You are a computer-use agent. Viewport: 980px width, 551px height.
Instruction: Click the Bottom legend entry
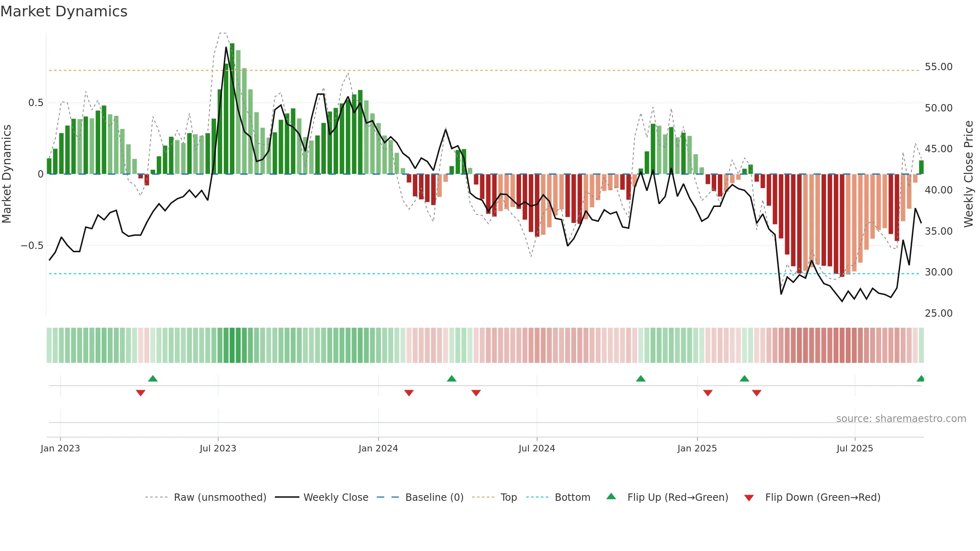click(558, 497)
